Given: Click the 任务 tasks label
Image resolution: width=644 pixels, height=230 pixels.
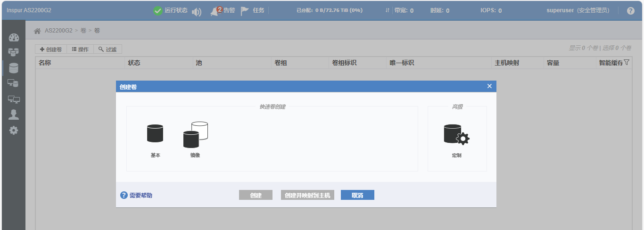Looking at the screenshot, I should tap(258, 10).
